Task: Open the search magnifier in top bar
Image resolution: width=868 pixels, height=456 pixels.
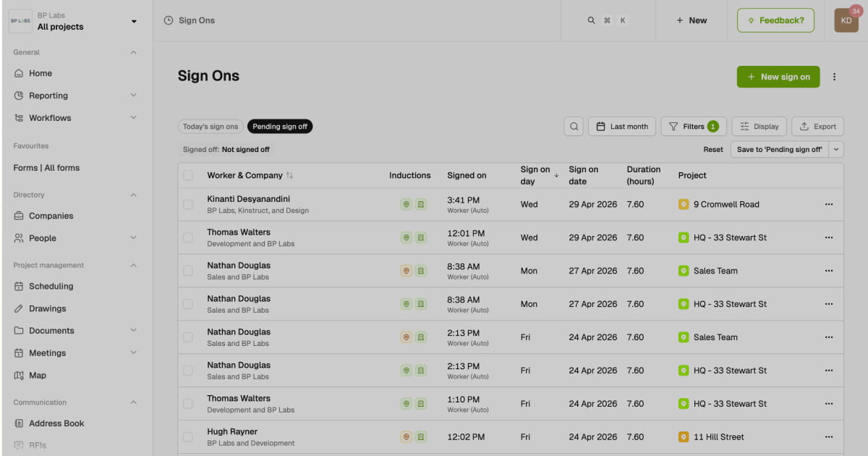Action: [591, 20]
